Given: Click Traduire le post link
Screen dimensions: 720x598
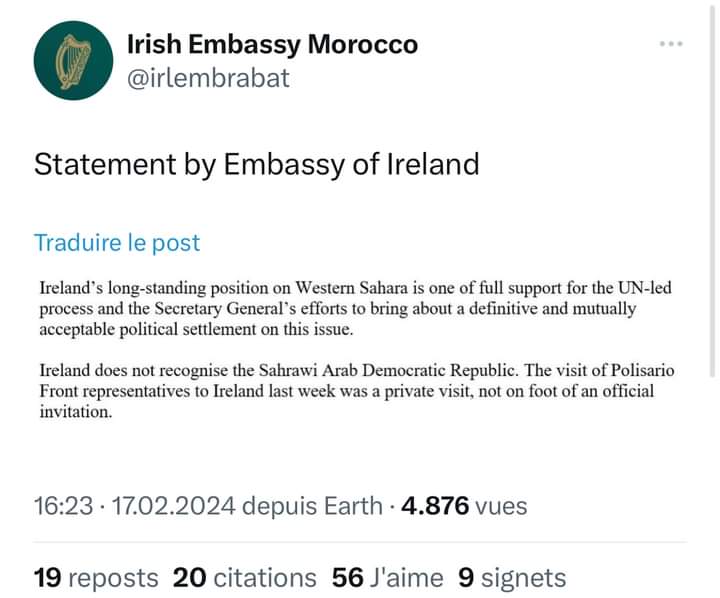Looking at the screenshot, I should pyautogui.click(x=117, y=243).
